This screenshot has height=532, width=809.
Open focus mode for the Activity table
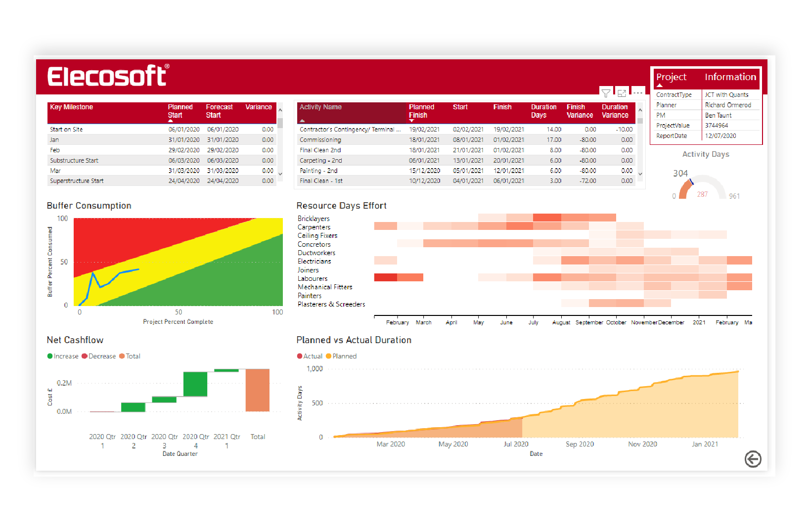622,93
